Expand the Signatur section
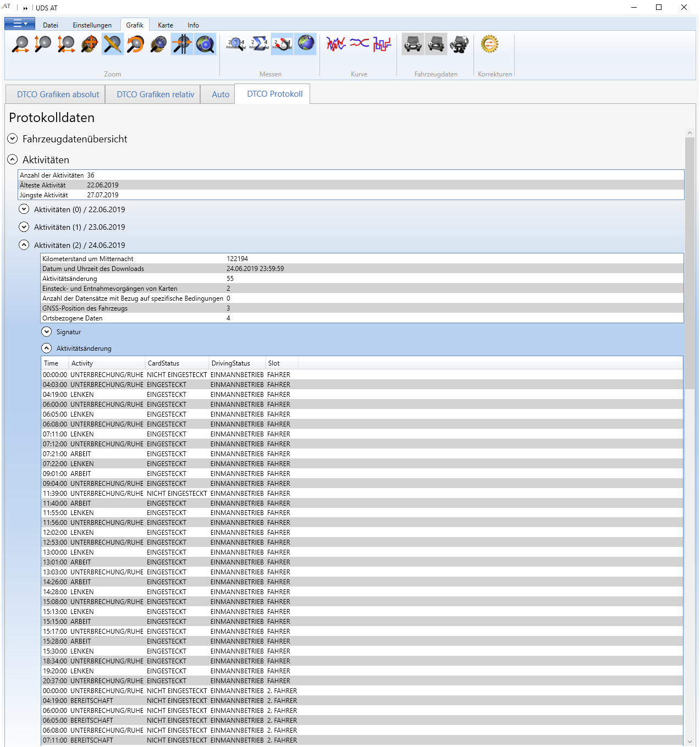700x747 pixels. (x=47, y=332)
